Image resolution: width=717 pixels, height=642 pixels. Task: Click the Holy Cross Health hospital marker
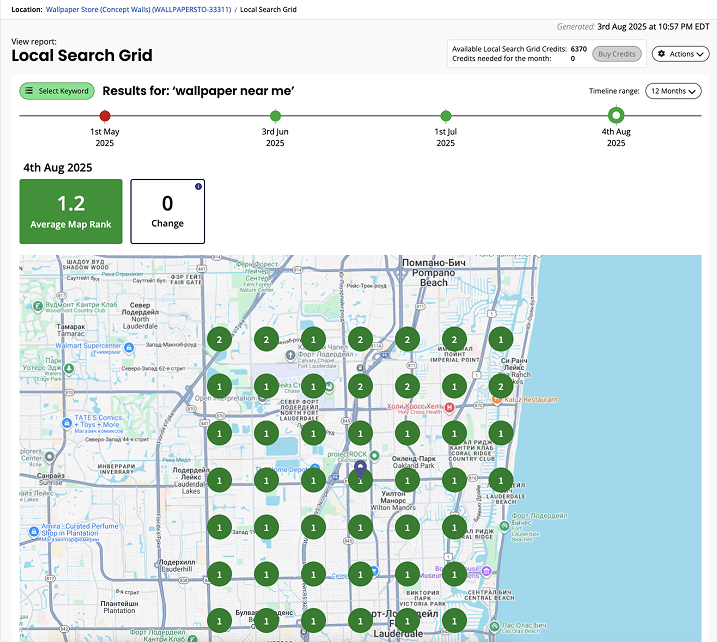[450, 408]
